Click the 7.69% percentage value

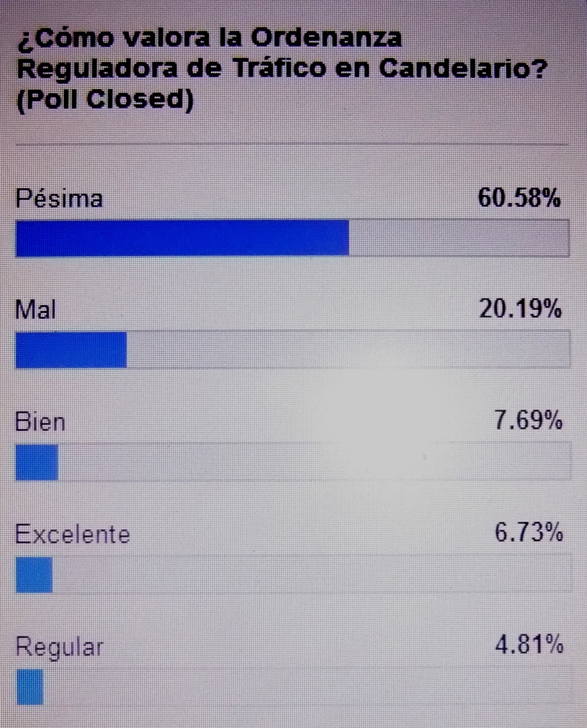(x=528, y=421)
